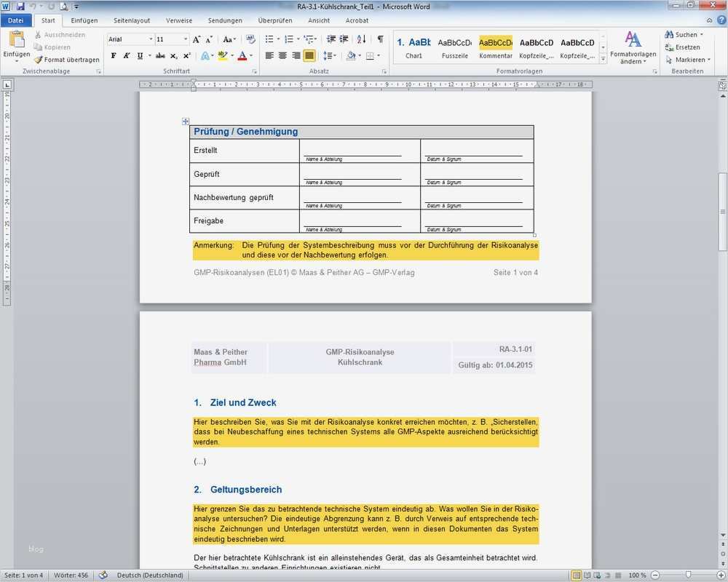Image resolution: width=728 pixels, height=582 pixels.
Task: Click the vertical scrollbar thumb
Action: [723, 212]
